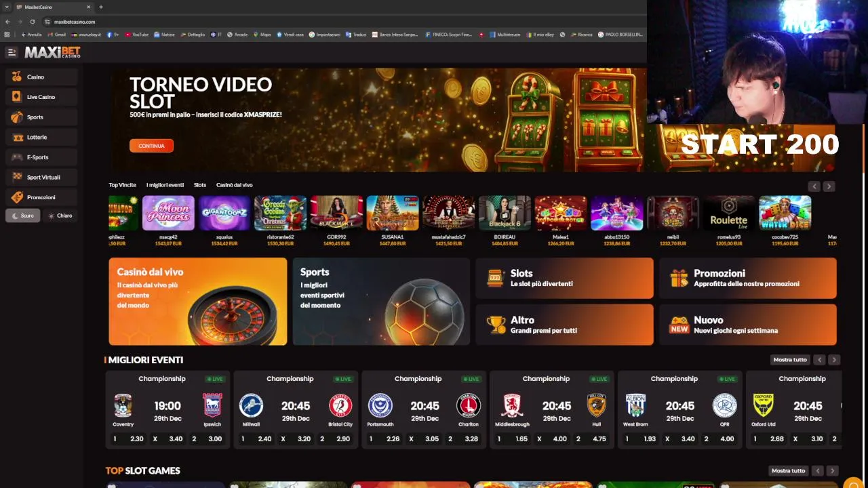The width and height of the screenshot is (868, 488).
Task: Bet on West Brom win at 1.93
Action: click(641, 439)
